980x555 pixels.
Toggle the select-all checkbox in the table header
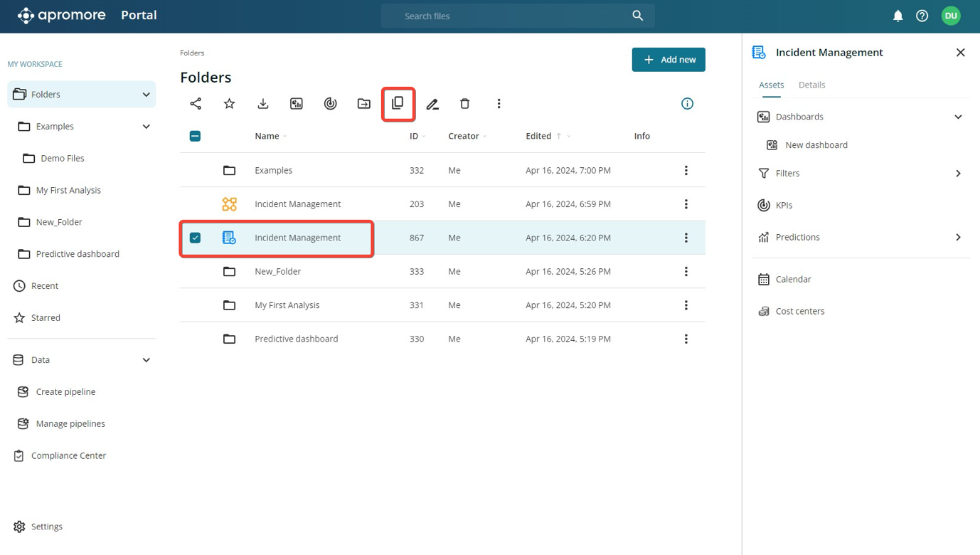[x=195, y=136]
